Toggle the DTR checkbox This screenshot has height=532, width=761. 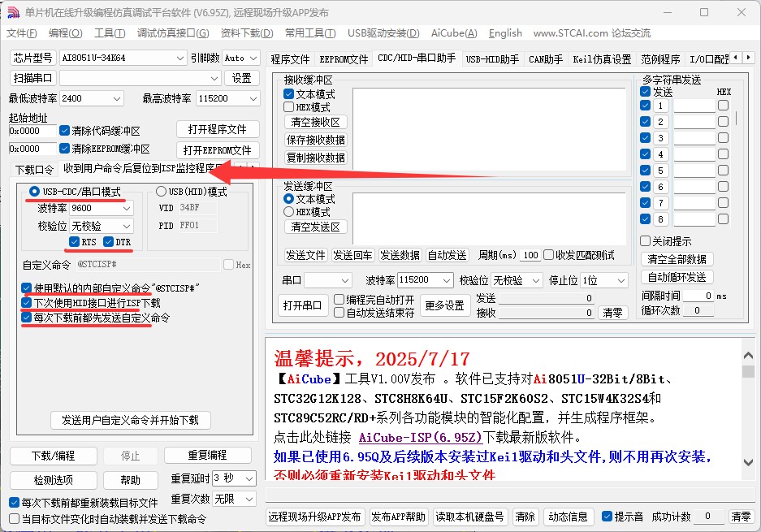pyautogui.click(x=109, y=242)
